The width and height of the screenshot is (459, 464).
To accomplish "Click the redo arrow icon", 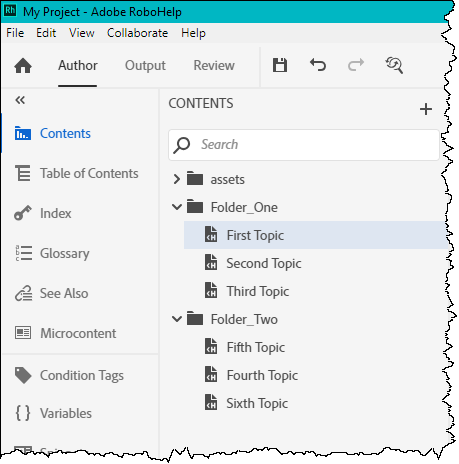I will [356, 65].
